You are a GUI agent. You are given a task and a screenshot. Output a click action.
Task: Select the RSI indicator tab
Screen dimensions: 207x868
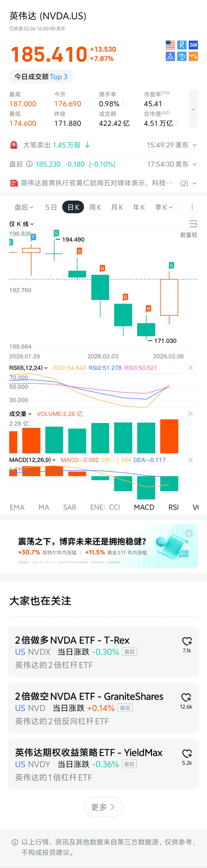coord(173,507)
